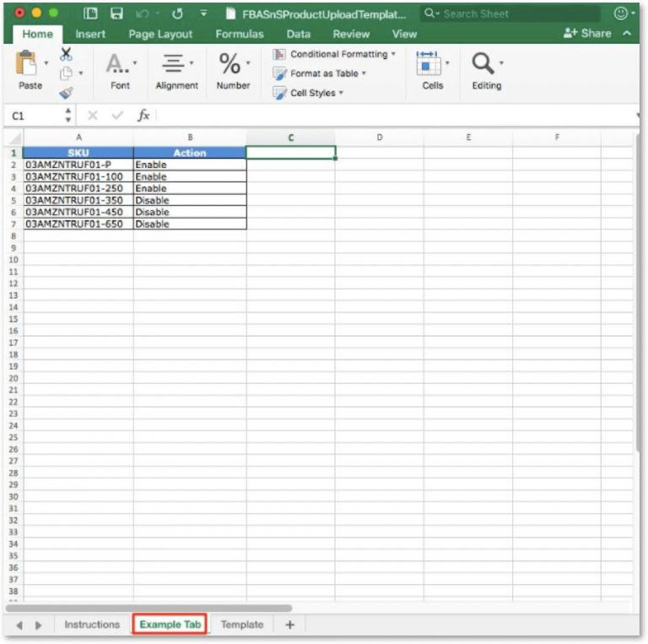Open the Number format group
648x644 pixels.
coord(233,69)
